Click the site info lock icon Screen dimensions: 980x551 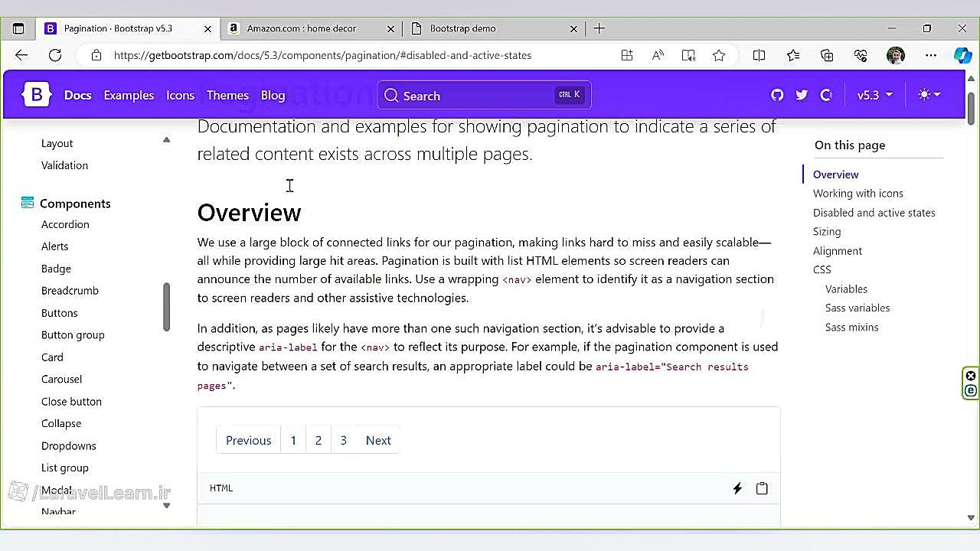click(96, 55)
